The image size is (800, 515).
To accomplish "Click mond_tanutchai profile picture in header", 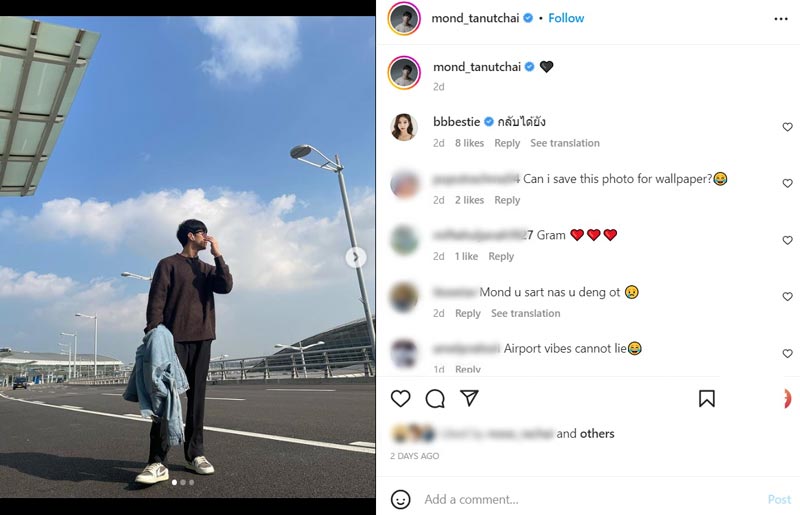I will coord(404,18).
